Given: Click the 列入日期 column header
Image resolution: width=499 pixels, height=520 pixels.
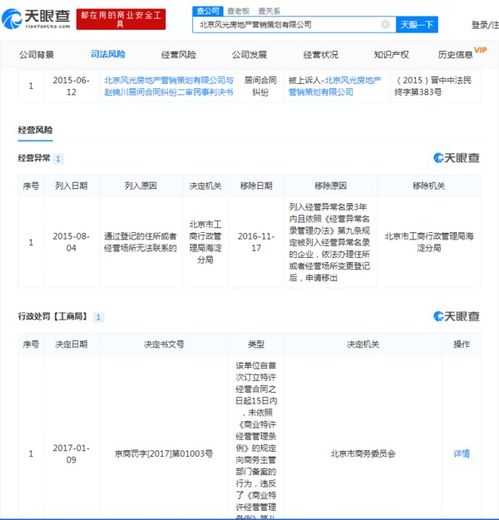Looking at the screenshot, I should point(71,186).
